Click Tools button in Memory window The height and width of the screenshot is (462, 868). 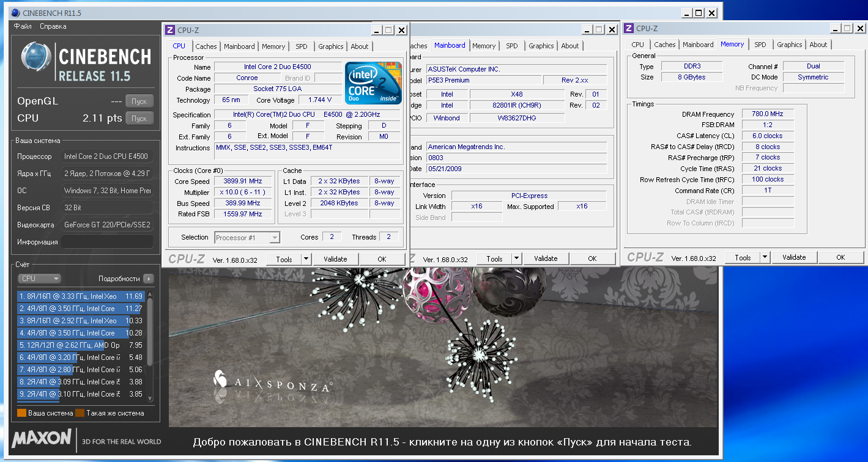(x=743, y=257)
